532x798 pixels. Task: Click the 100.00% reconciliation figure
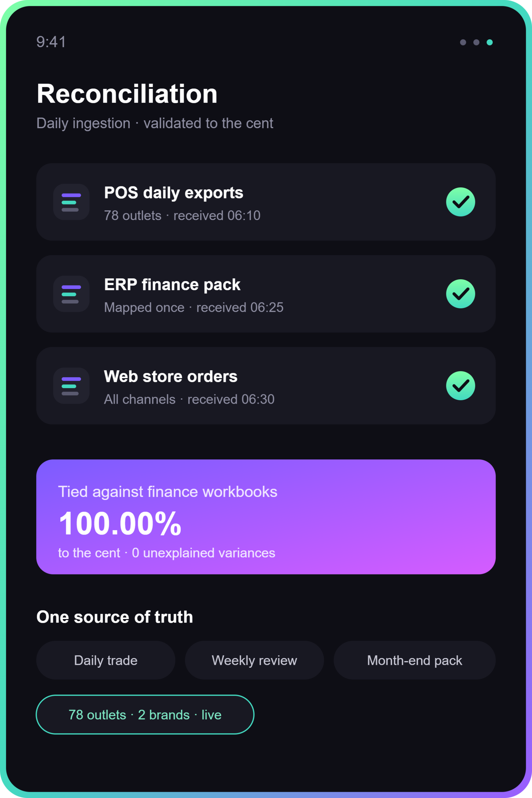pyautogui.click(x=120, y=523)
